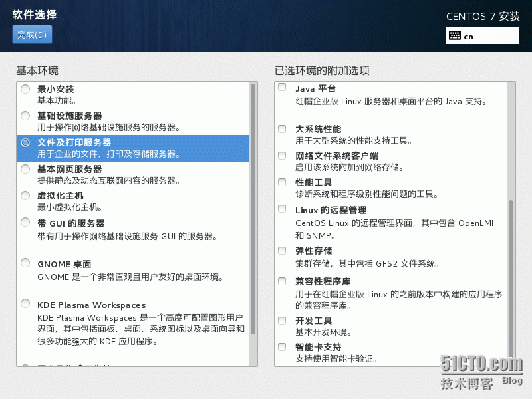This screenshot has width=532, height=399.
Task: Click the 启用该系统附加到网络存储。 description
Action: coord(350,167)
